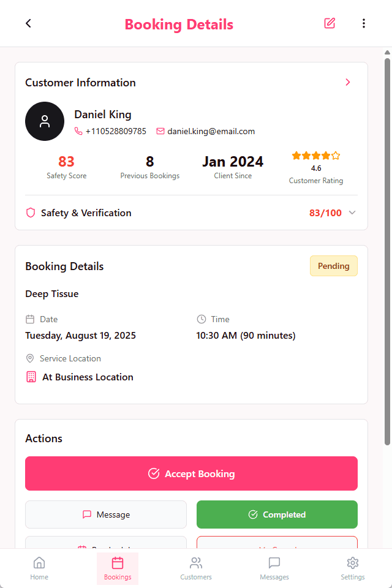
Task: Click the email envelope icon
Action: pos(160,131)
